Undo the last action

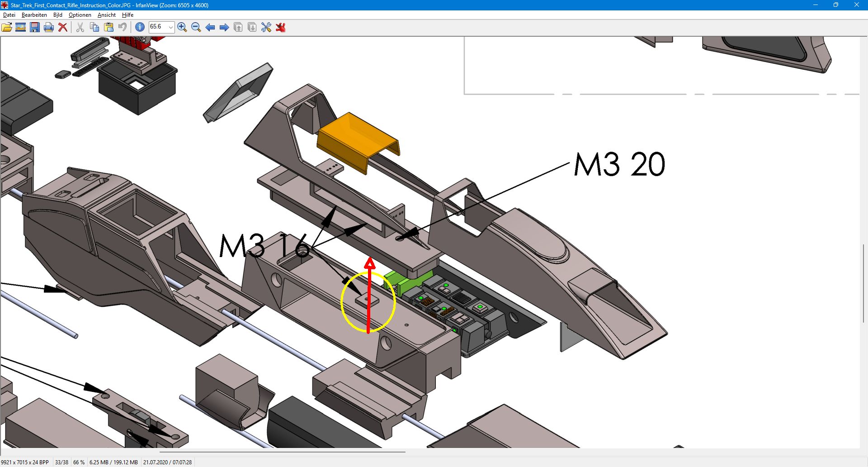click(x=123, y=27)
